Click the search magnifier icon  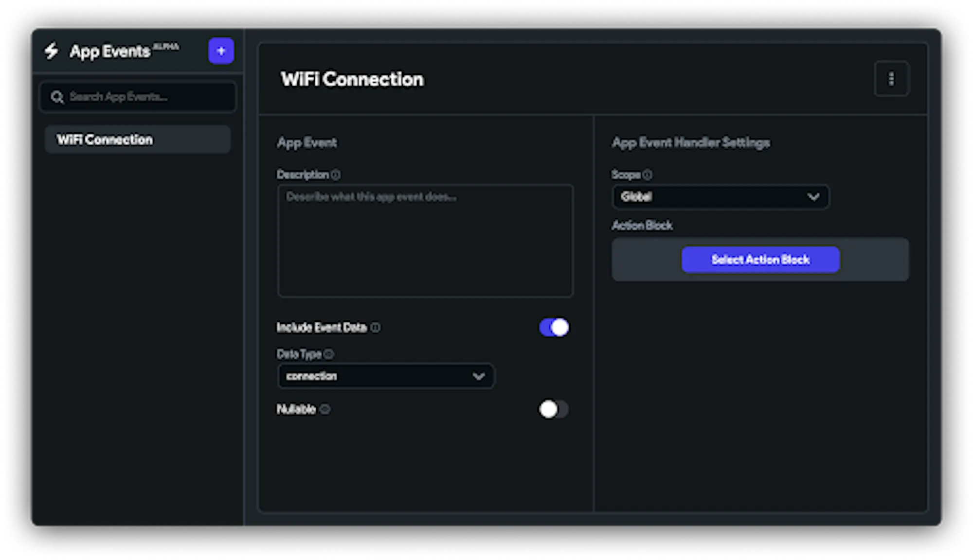point(57,97)
